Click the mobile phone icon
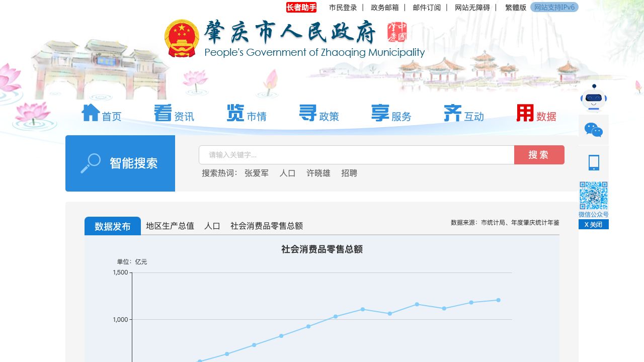644x362 pixels. [594, 163]
